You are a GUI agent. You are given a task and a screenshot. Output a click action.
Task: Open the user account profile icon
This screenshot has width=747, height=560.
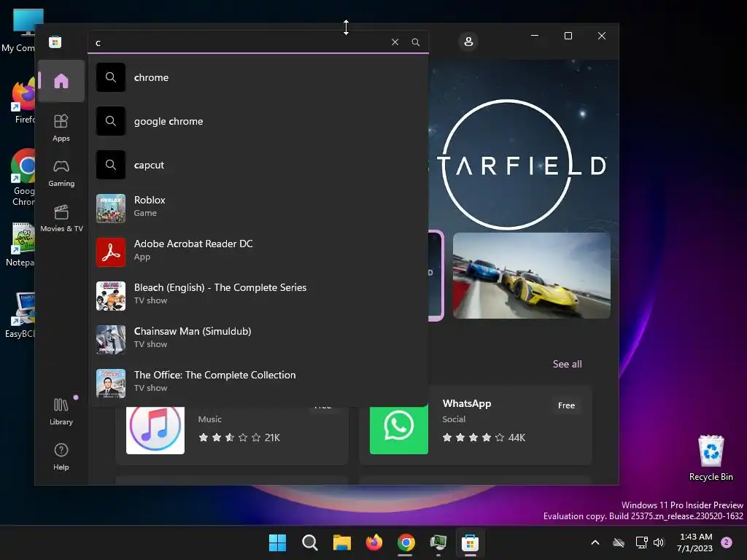[x=468, y=42]
